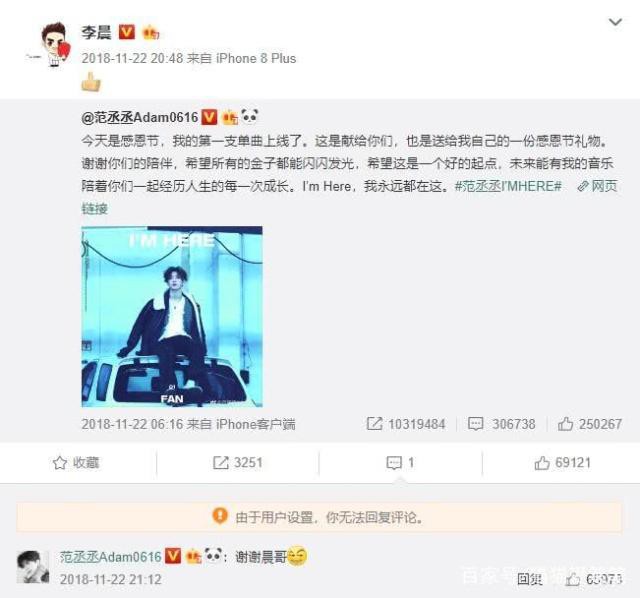
Task: Open 李晨's profile avatar
Action: [x=53, y=44]
